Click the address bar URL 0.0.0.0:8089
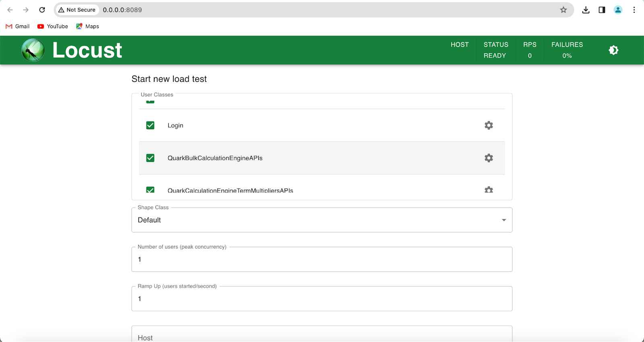The height and width of the screenshot is (342, 644). (122, 10)
